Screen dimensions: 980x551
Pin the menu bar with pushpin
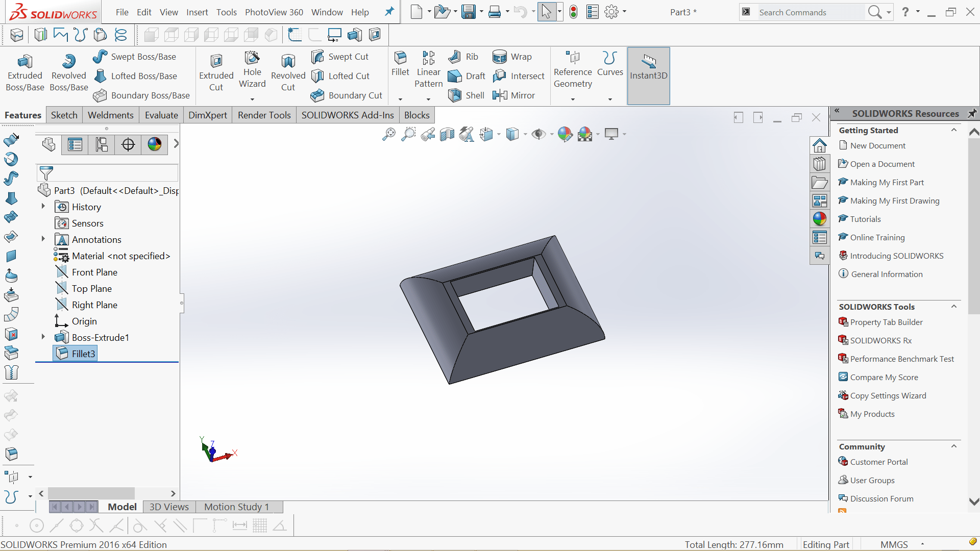coord(389,12)
